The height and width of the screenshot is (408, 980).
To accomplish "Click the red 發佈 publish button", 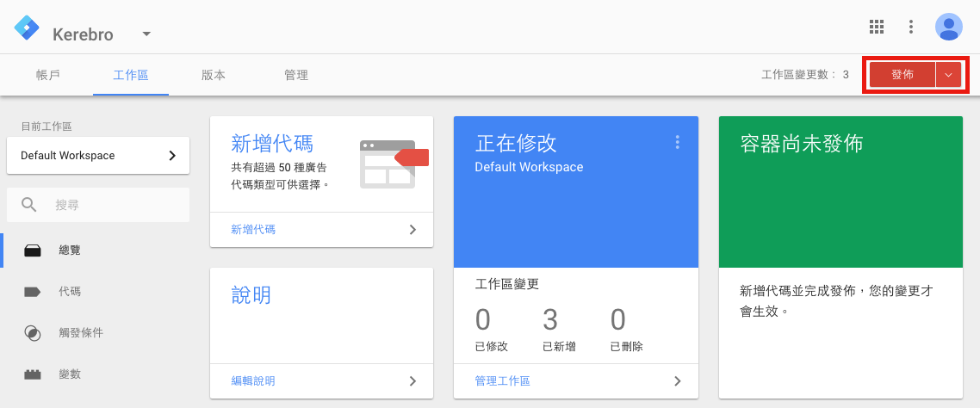I will (x=902, y=75).
